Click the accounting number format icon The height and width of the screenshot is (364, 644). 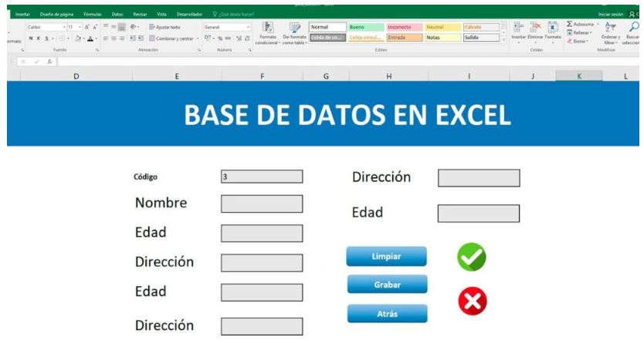[208, 38]
